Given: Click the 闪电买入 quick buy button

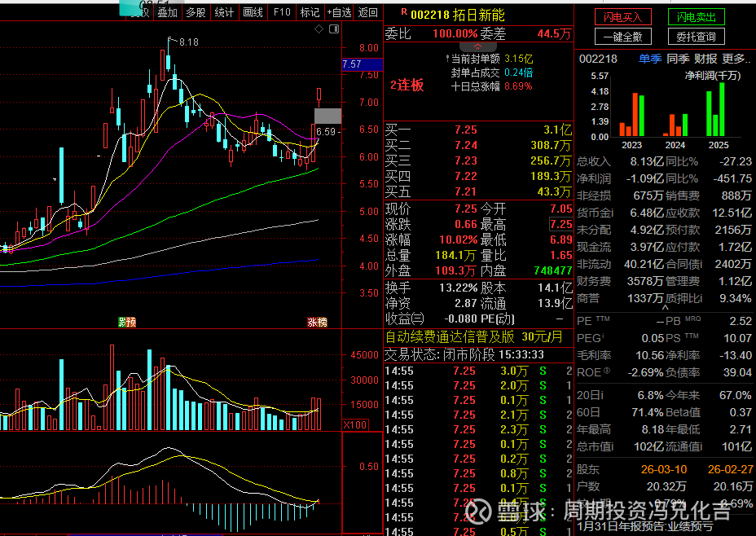Looking at the screenshot, I should tap(623, 17).
